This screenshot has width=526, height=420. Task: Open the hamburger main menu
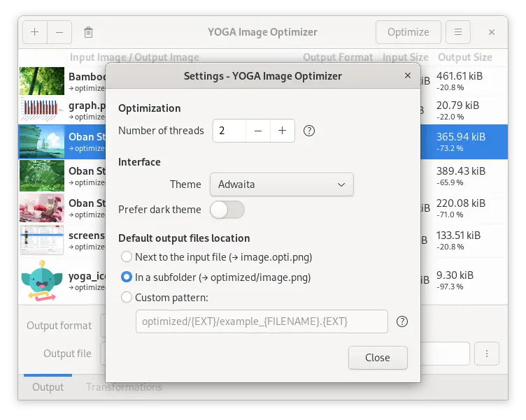coord(458,32)
